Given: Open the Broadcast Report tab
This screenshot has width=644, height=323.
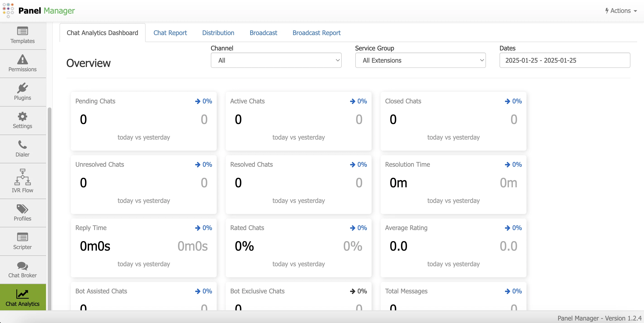Looking at the screenshot, I should [316, 33].
